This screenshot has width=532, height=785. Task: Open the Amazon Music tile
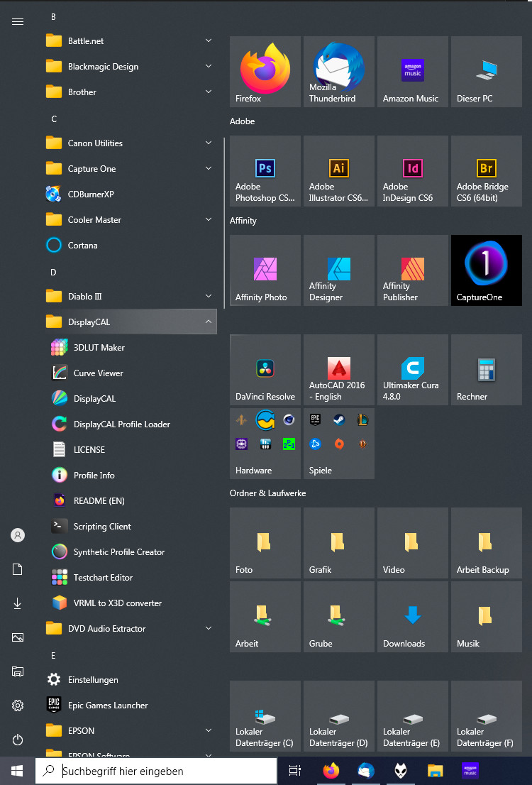(412, 72)
